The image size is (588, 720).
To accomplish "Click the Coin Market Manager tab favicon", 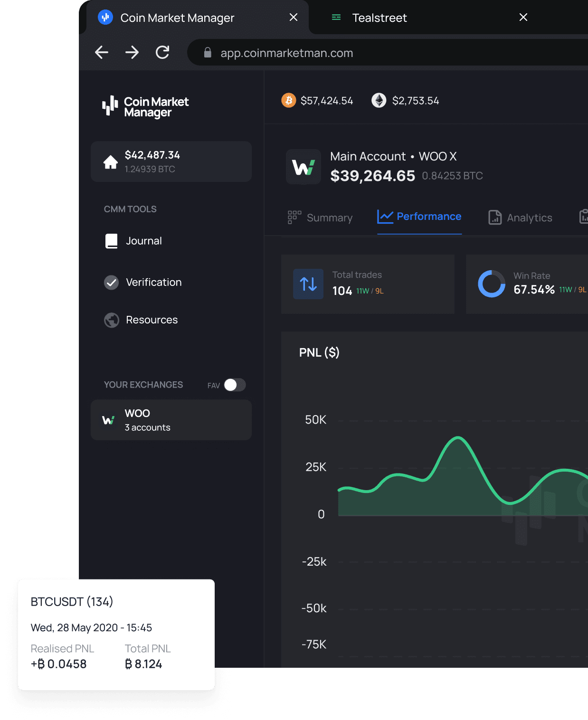I will point(105,18).
